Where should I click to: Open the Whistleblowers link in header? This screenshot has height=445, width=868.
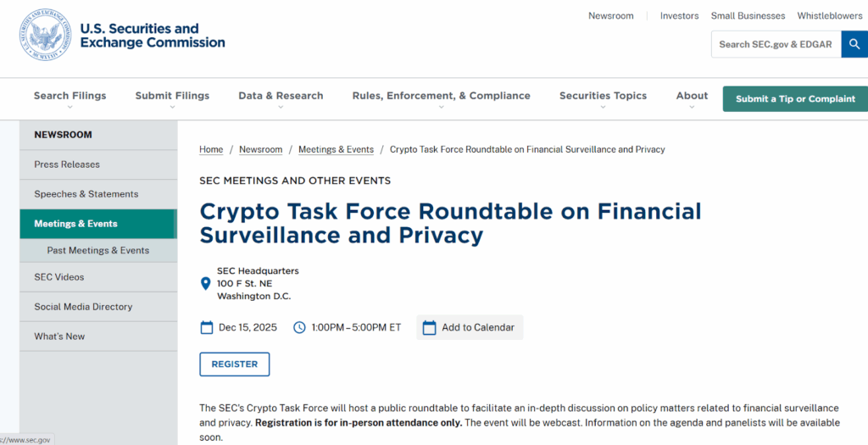(x=827, y=16)
